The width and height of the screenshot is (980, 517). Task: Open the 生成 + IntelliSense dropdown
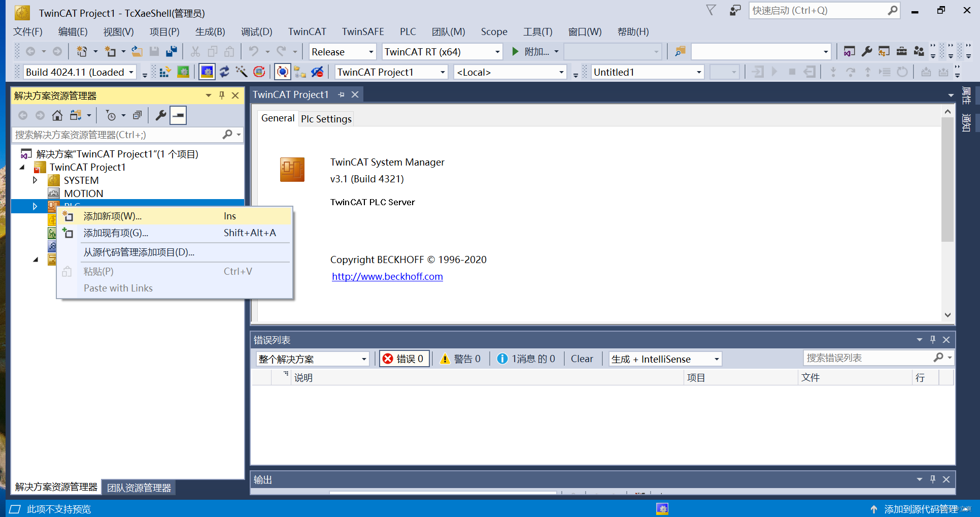(665, 359)
